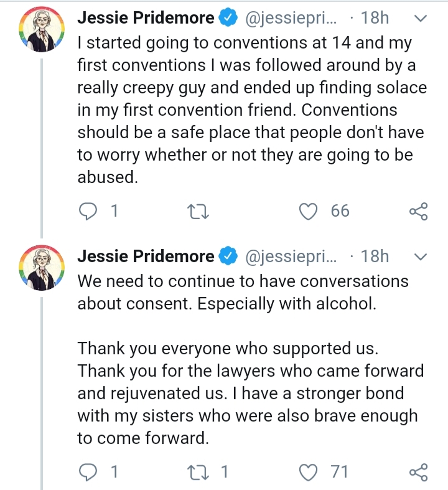
Task: Open the @jessiepri... handle on the second tweet
Action: coord(291,257)
